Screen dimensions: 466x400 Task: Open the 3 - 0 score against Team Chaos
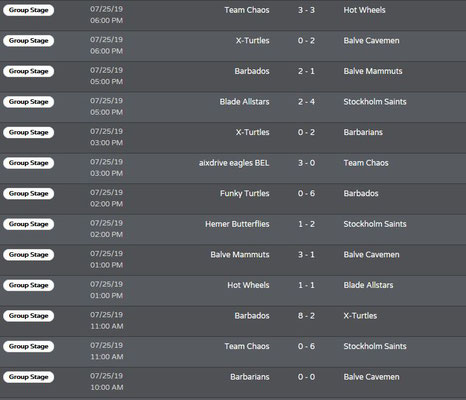(x=306, y=163)
